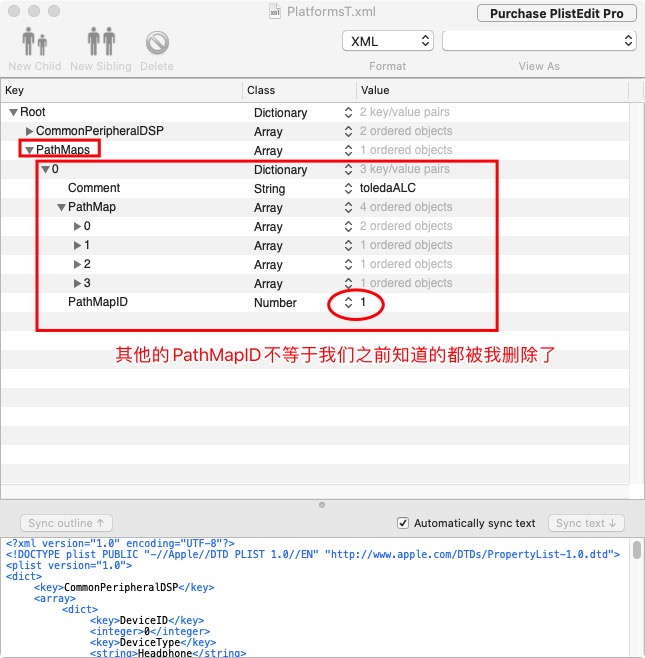Collapse the PathMap array triangle
The width and height of the screenshot is (645, 658).
(x=61, y=207)
